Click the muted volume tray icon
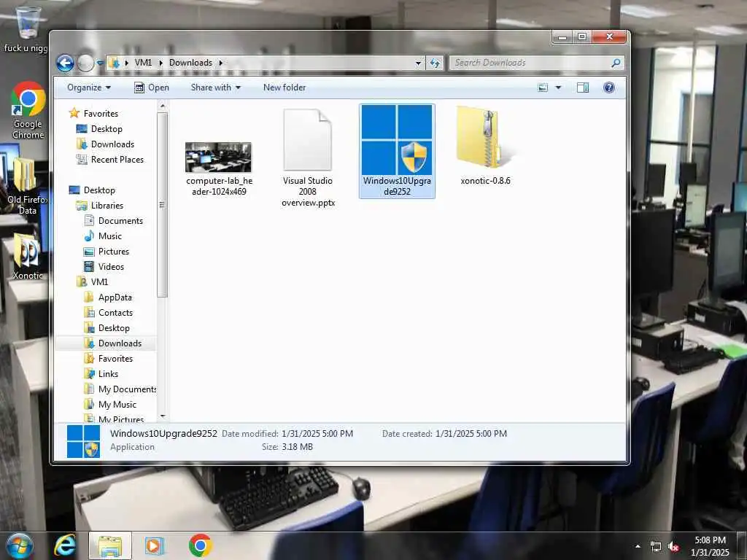Image resolution: width=747 pixels, height=560 pixels. 673,547
